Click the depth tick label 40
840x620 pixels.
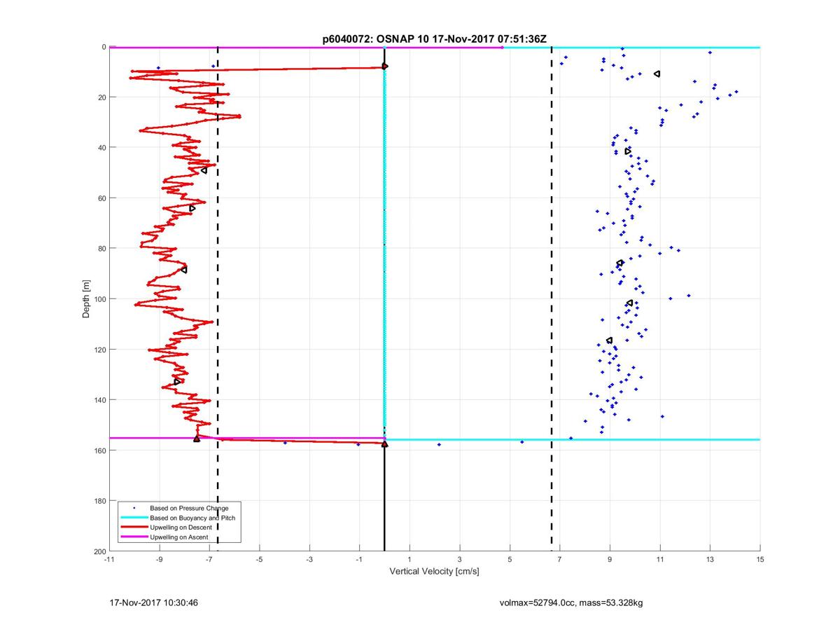click(101, 148)
